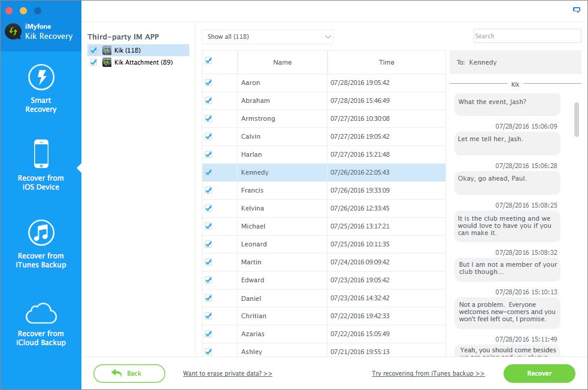The image size is (588, 390).
Task: Uncheck the Leonard row checkbox
Action: pos(208,244)
